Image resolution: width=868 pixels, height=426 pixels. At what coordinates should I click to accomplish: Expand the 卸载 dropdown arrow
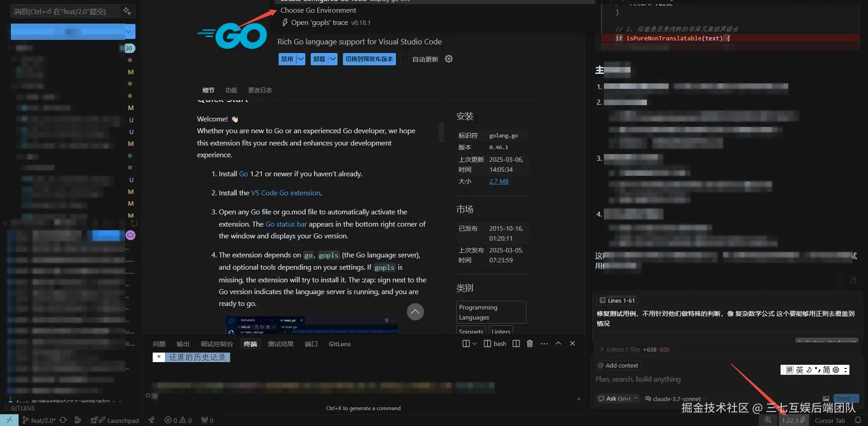pos(333,59)
